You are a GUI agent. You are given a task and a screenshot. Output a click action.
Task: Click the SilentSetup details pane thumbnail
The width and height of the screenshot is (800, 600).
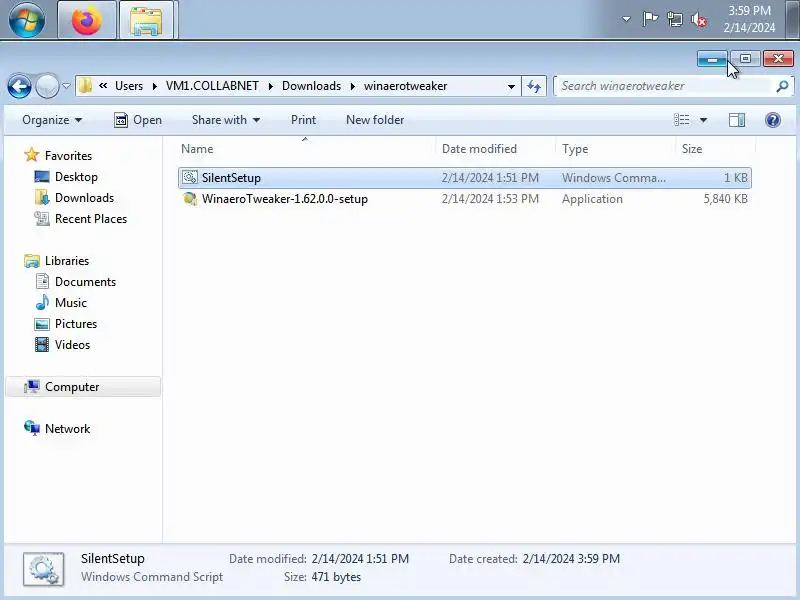(x=44, y=568)
